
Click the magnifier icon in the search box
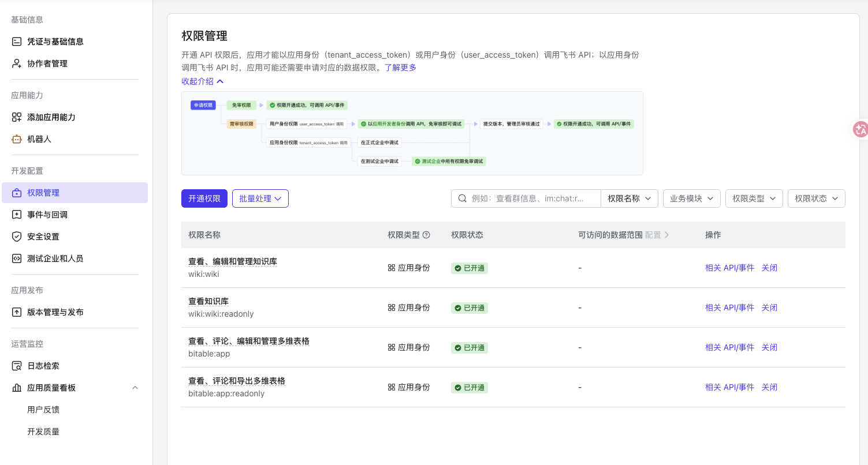pos(462,198)
